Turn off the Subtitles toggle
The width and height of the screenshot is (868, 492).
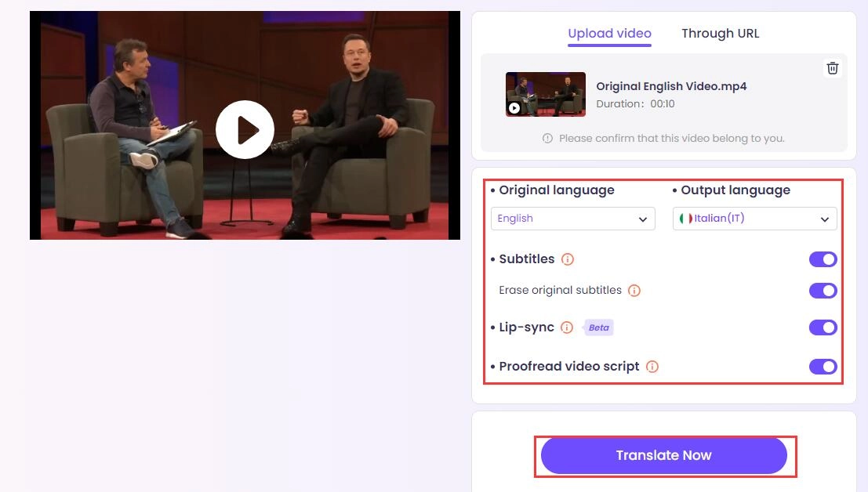click(x=823, y=259)
